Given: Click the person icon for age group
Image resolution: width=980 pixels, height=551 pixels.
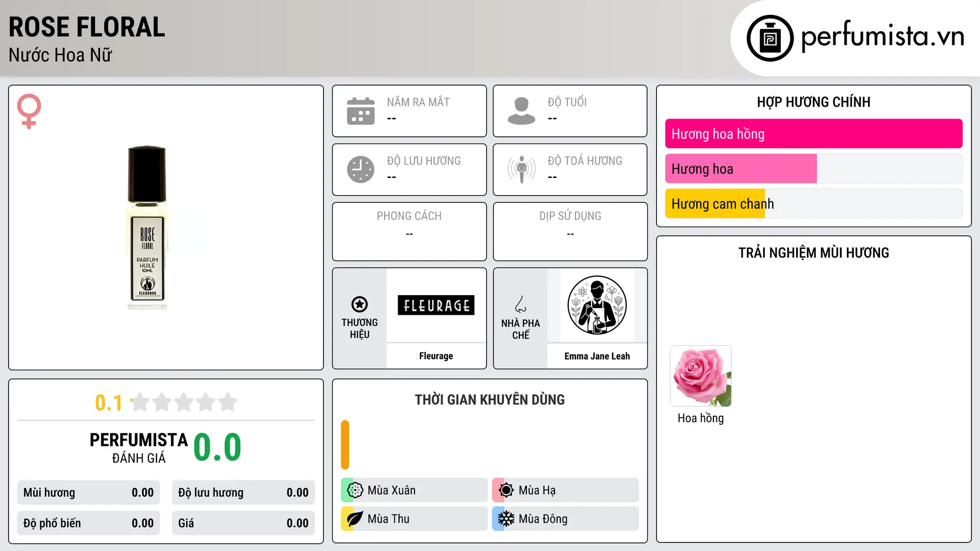Looking at the screenshot, I should coord(522,111).
